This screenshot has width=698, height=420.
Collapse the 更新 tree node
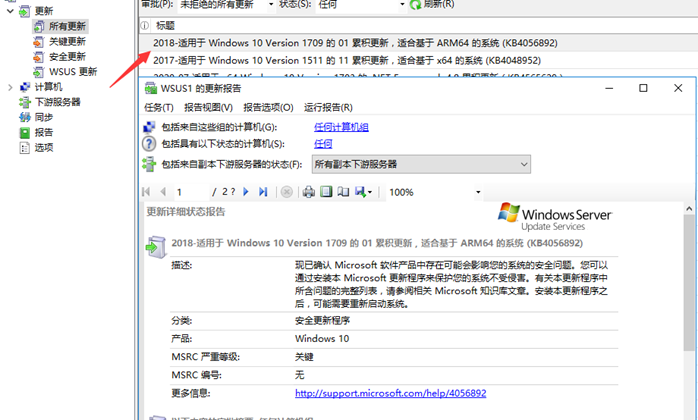point(10,11)
